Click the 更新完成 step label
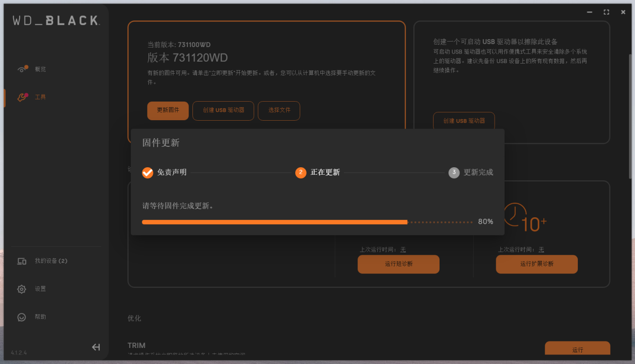The height and width of the screenshot is (364, 635). point(479,172)
